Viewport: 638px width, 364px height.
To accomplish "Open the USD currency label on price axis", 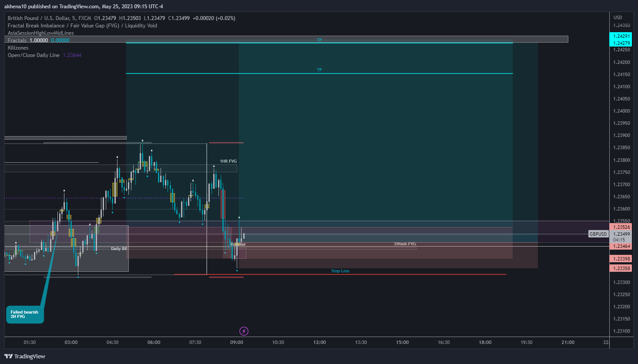I will point(618,17).
